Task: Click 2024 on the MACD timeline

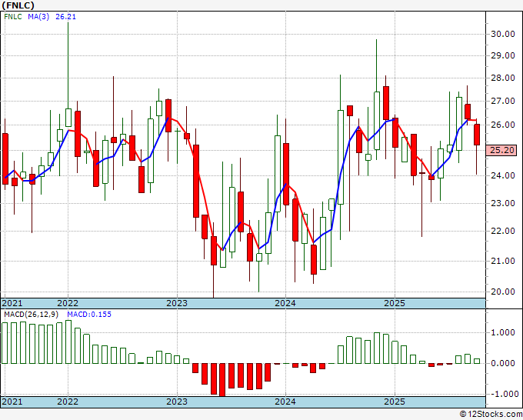Action: (x=285, y=402)
